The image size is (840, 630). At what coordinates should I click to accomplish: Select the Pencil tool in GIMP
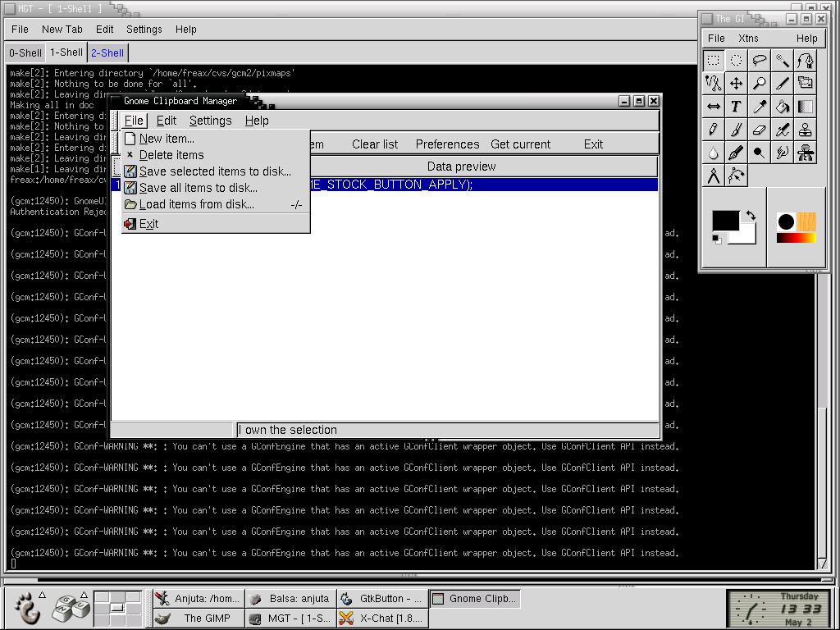tap(714, 129)
